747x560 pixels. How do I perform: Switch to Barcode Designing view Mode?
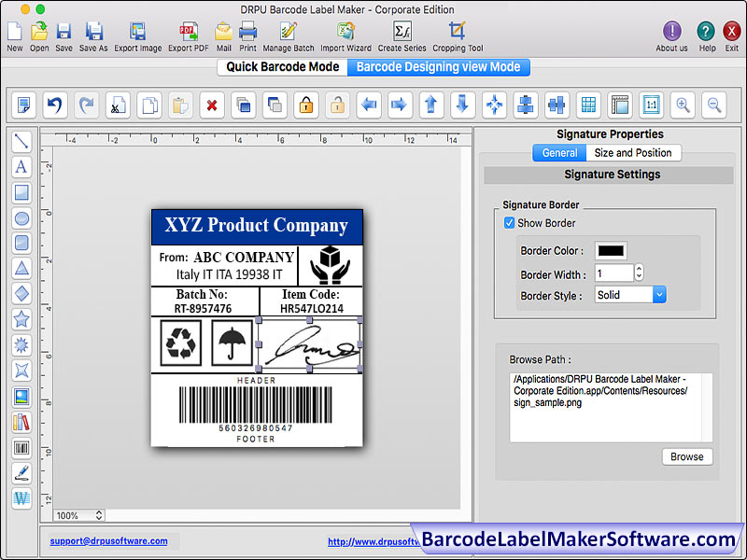coord(438,67)
